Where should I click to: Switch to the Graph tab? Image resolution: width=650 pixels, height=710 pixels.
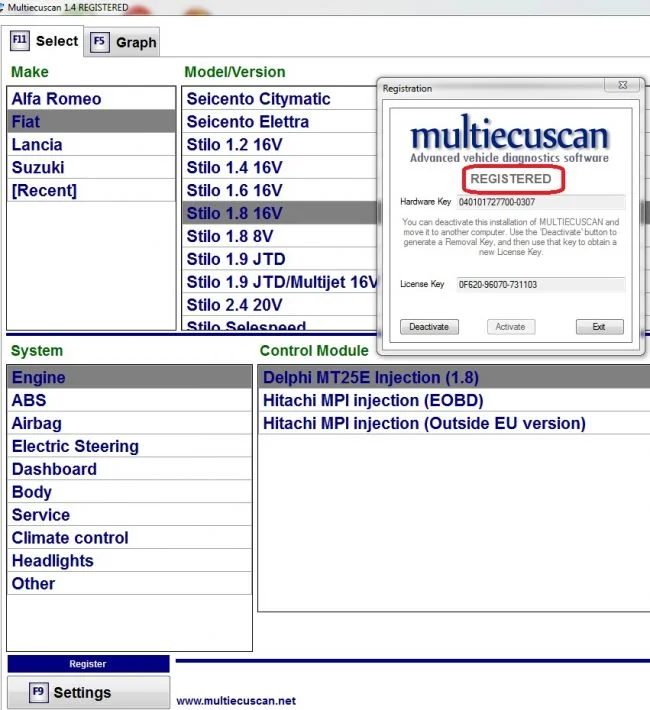[124, 42]
